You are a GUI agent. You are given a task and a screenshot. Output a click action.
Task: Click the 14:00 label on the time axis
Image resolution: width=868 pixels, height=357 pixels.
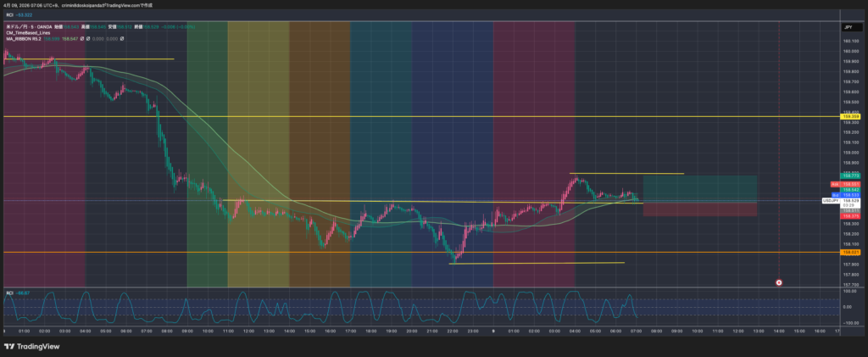click(x=776, y=332)
